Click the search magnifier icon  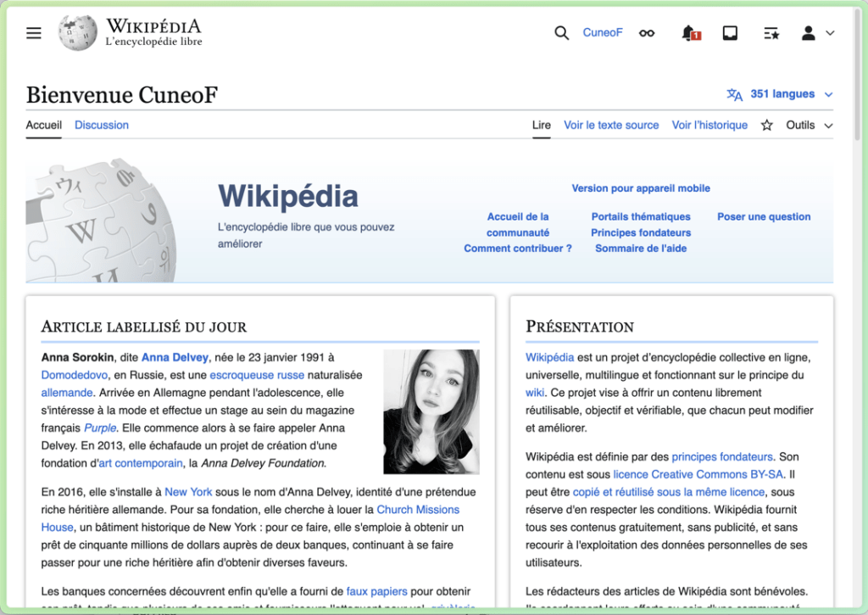coord(561,33)
